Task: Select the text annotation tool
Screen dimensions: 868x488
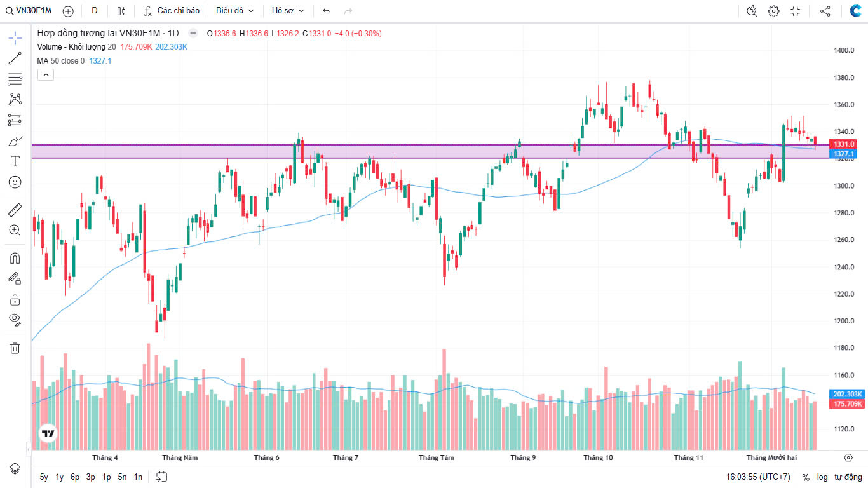Action: click(x=15, y=161)
